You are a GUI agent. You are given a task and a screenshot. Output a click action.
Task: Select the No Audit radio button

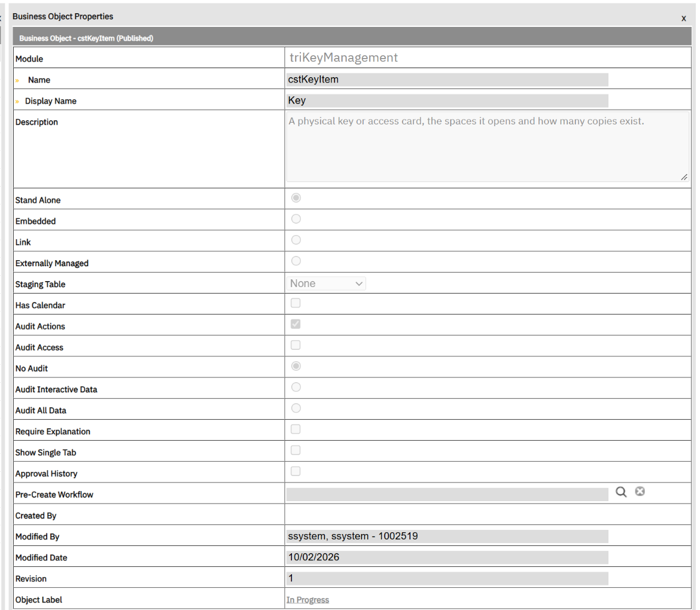[296, 366]
